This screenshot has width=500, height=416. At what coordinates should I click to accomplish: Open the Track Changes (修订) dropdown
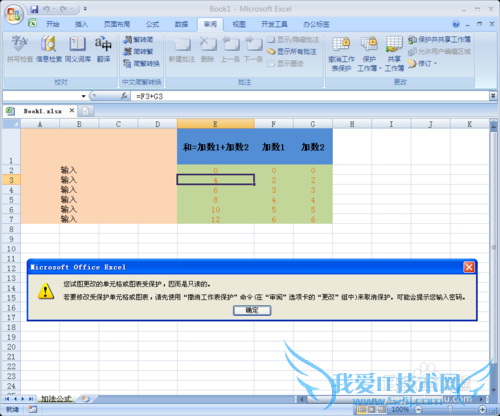click(x=423, y=63)
